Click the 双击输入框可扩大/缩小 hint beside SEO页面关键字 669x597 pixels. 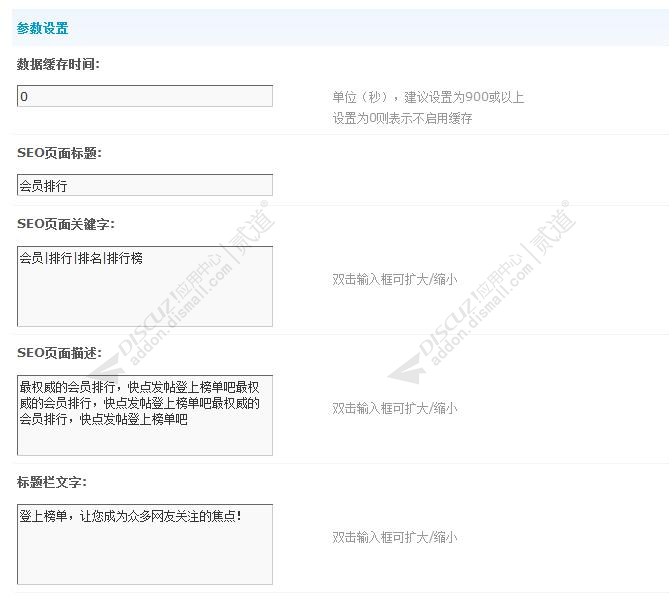tap(395, 280)
